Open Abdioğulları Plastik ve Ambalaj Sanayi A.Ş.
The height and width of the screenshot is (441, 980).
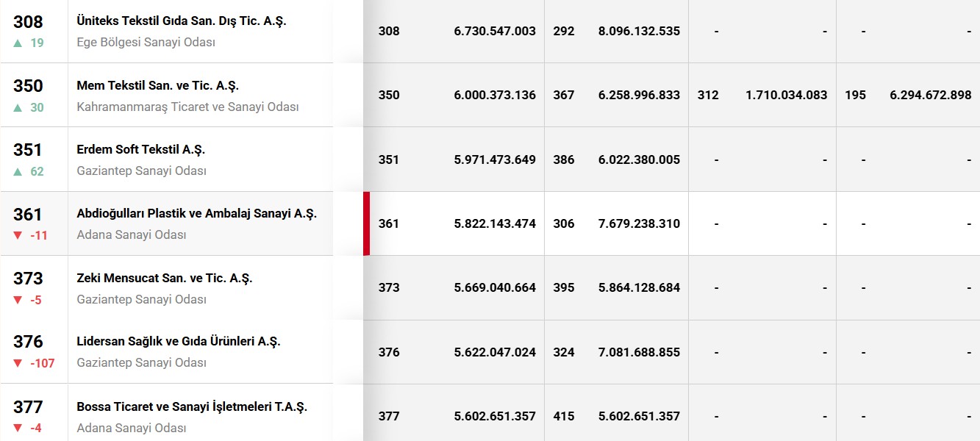click(x=196, y=214)
